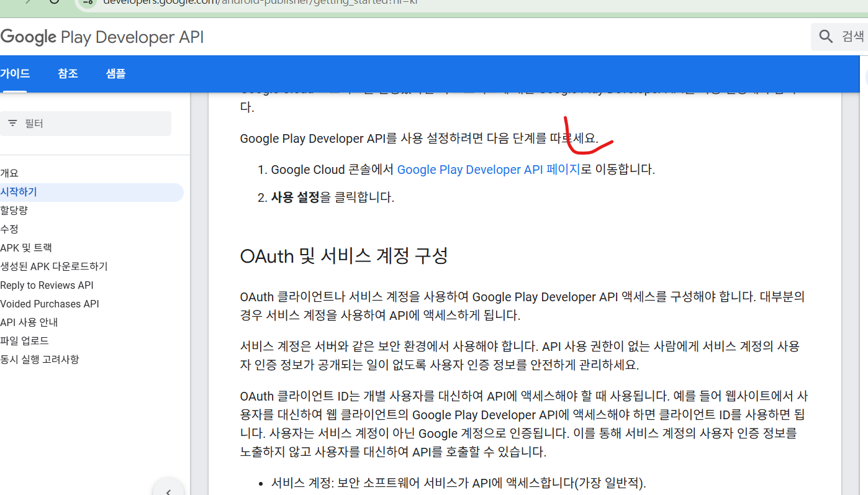Open Reply to Reviews API page

pyautogui.click(x=47, y=285)
